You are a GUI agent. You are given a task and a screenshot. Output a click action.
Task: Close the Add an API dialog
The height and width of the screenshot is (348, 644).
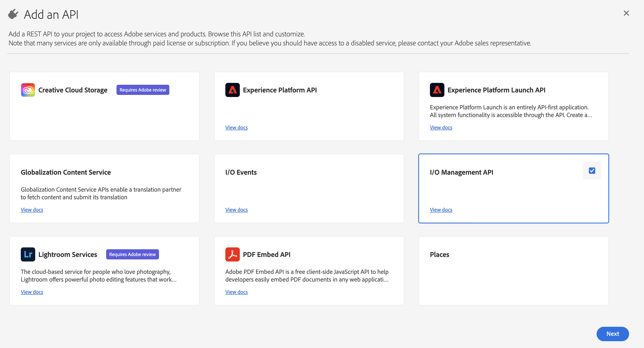click(626, 13)
